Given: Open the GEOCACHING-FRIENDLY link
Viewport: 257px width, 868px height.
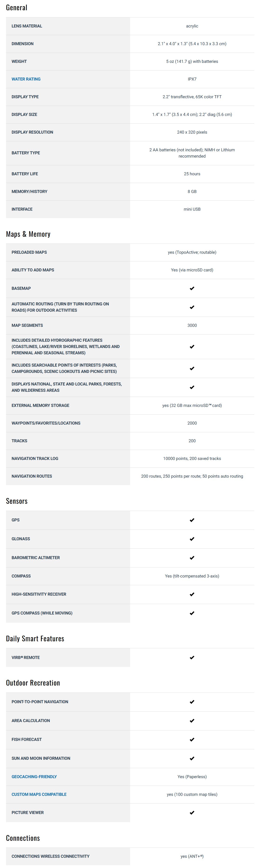Looking at the screenshot, I should pos(34,776).
